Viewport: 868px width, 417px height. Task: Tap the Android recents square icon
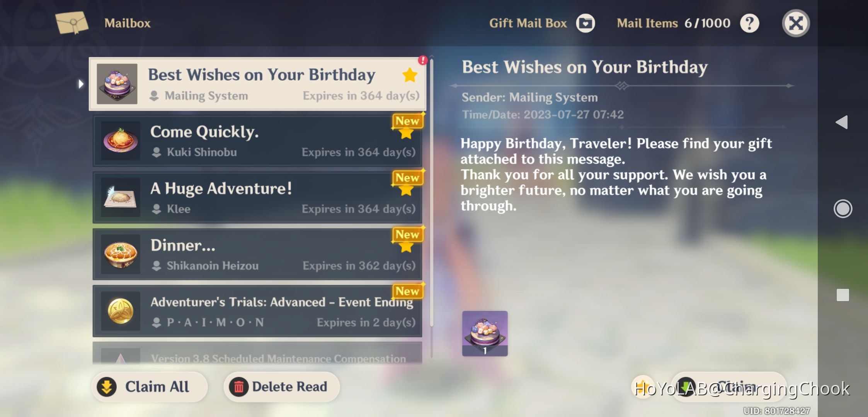842,295
